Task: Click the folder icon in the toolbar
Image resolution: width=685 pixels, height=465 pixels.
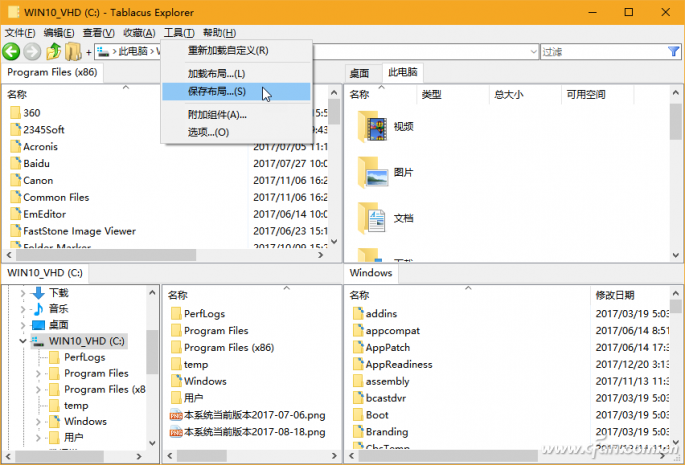Action: (x=73, y=52)
